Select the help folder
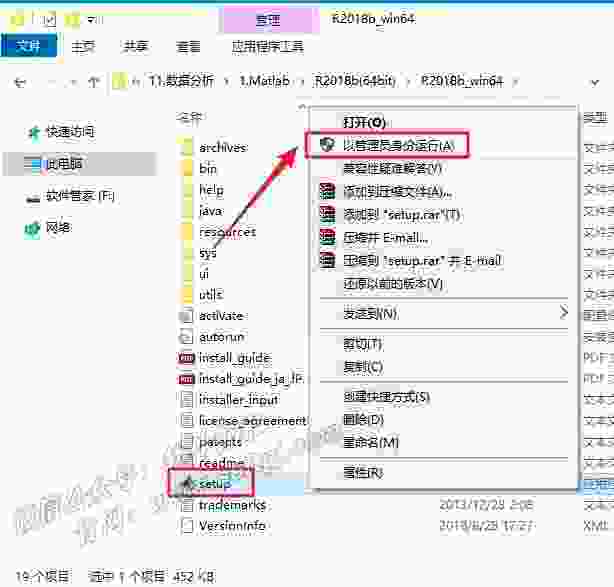Screen dimensions: 614x587 click(x=211, y=190)
